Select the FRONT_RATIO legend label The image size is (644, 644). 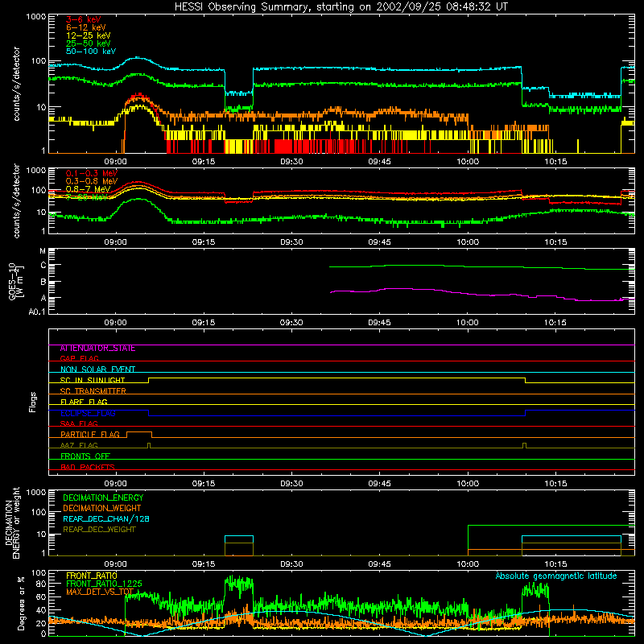point(92,576)
